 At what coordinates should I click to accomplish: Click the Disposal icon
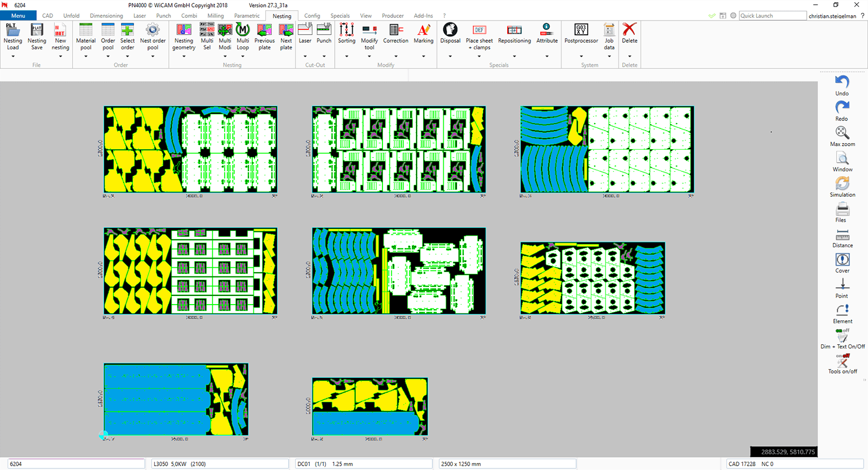coord(450,30)
